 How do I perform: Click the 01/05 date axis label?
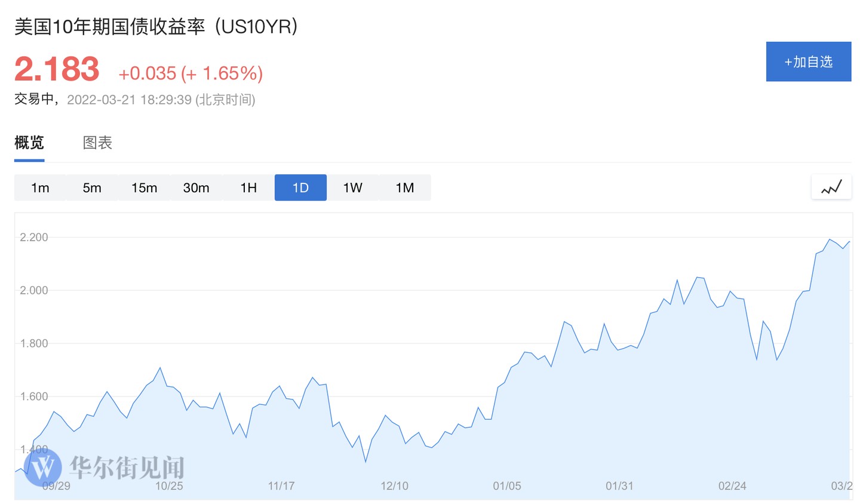pyautogui.click(x=506, y=486)
